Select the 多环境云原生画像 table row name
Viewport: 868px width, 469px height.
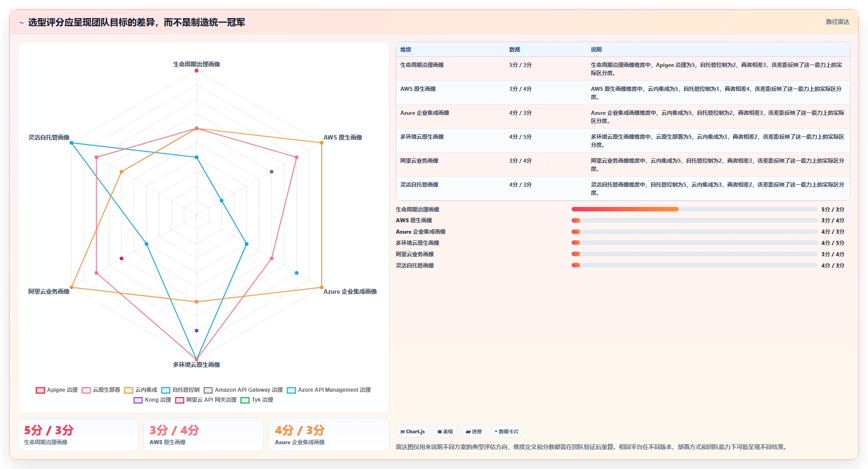422,137
